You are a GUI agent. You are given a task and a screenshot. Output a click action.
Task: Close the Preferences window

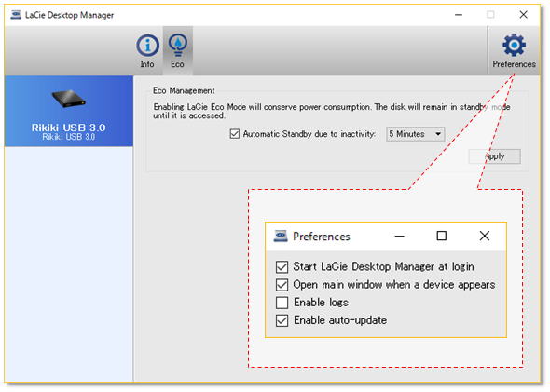tap(485, 236)
